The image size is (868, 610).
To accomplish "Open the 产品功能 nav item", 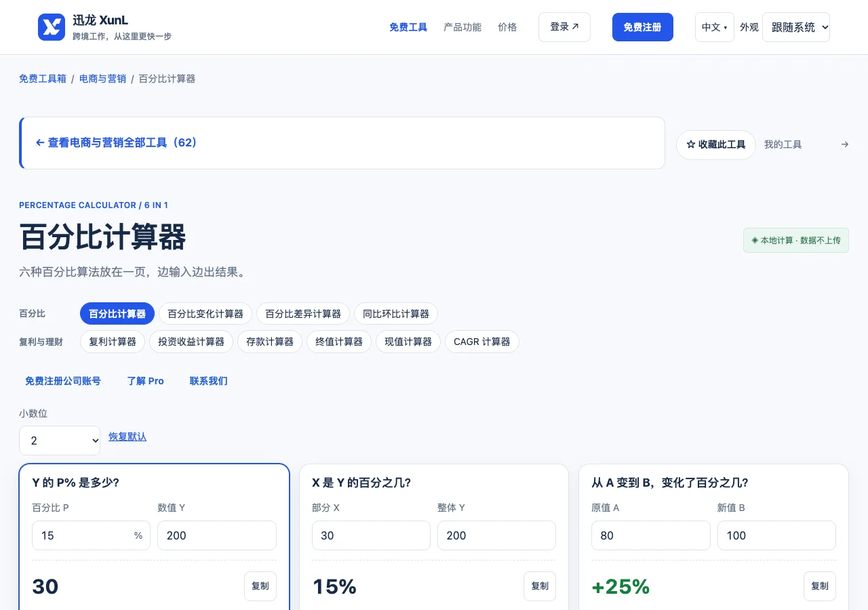I will pyautogui.click(x=462, y=27).
